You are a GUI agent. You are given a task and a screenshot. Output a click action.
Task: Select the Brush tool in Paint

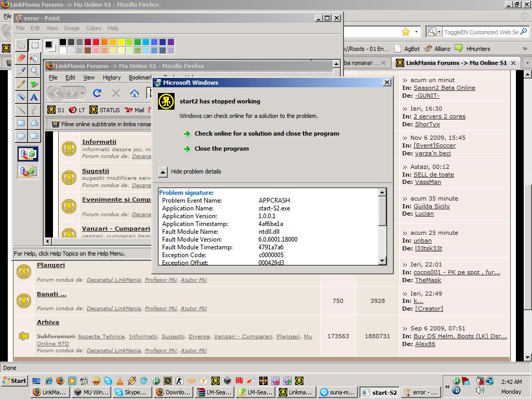(x=34, y=84)
